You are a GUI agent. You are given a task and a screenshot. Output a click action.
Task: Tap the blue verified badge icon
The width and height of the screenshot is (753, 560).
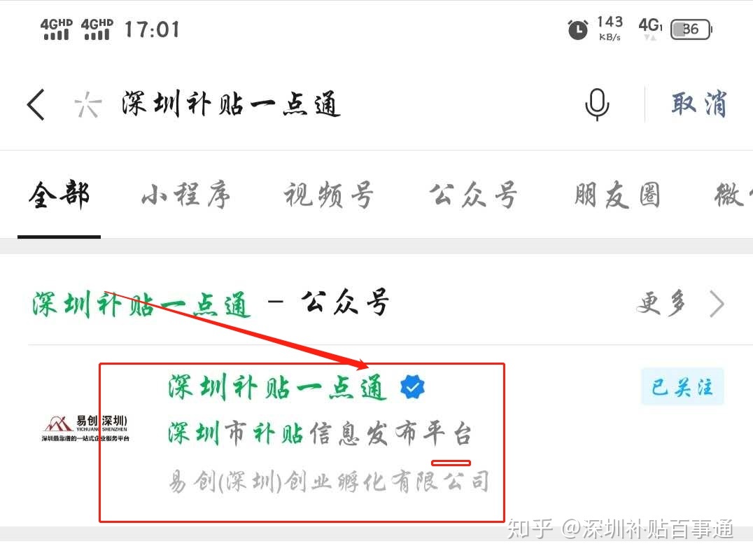tap(412, 386)
